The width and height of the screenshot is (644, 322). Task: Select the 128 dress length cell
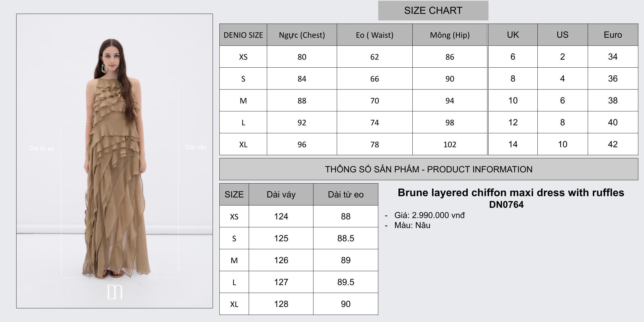coord(281,304)
